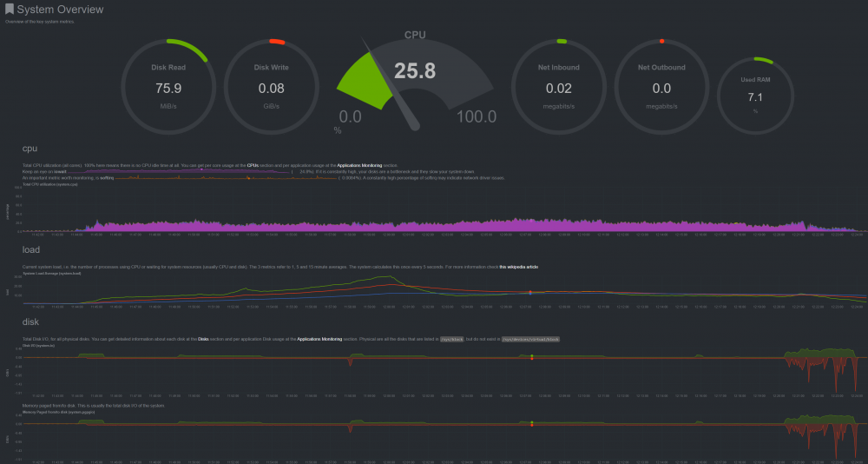Open Applications Monitoring link in disk description

coord(319,339)
